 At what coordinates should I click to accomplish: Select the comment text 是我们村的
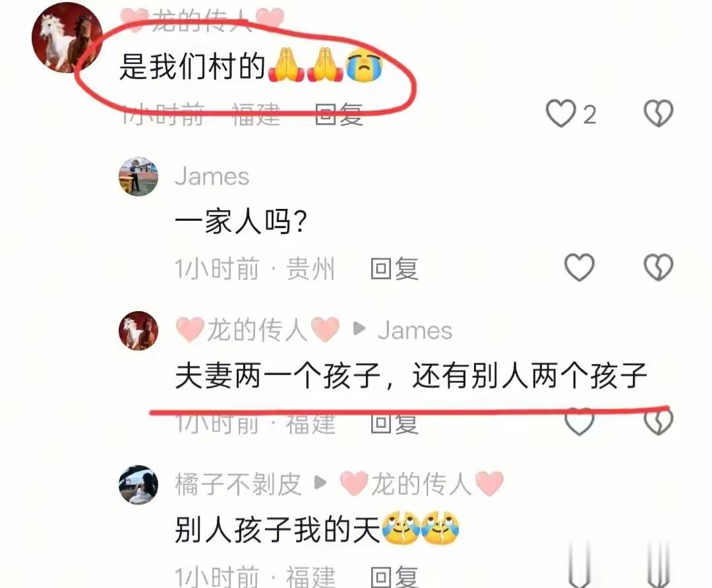click(192, 67)
